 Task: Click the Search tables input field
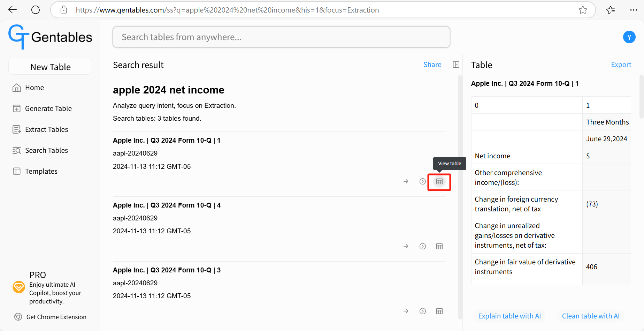pos(281,37)
